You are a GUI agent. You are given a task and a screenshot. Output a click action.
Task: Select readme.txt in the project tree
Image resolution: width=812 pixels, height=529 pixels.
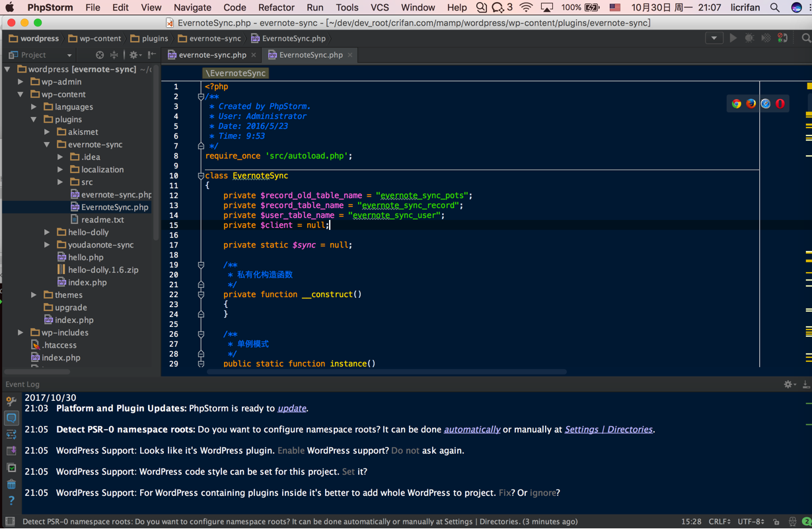[102, 219]
